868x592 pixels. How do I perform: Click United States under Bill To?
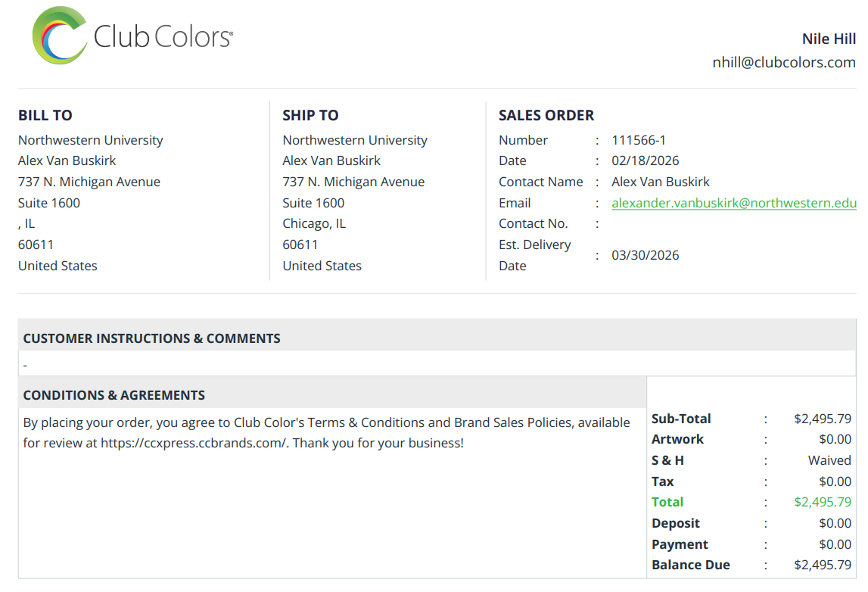pos(58,266)
